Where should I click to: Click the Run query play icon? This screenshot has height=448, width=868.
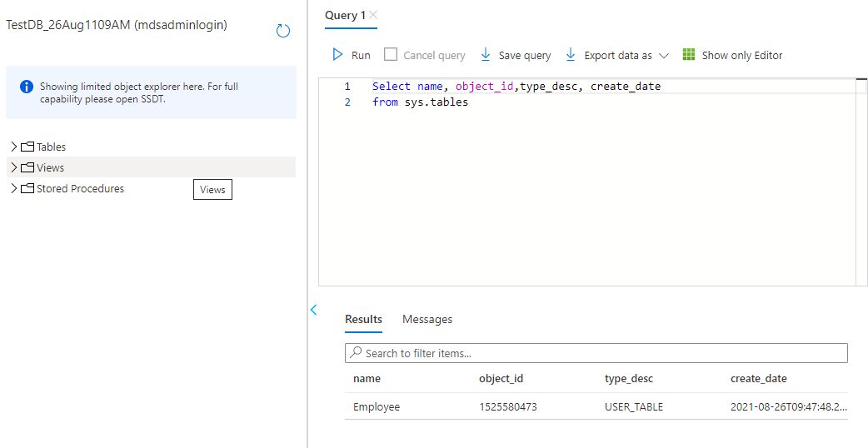337,55
